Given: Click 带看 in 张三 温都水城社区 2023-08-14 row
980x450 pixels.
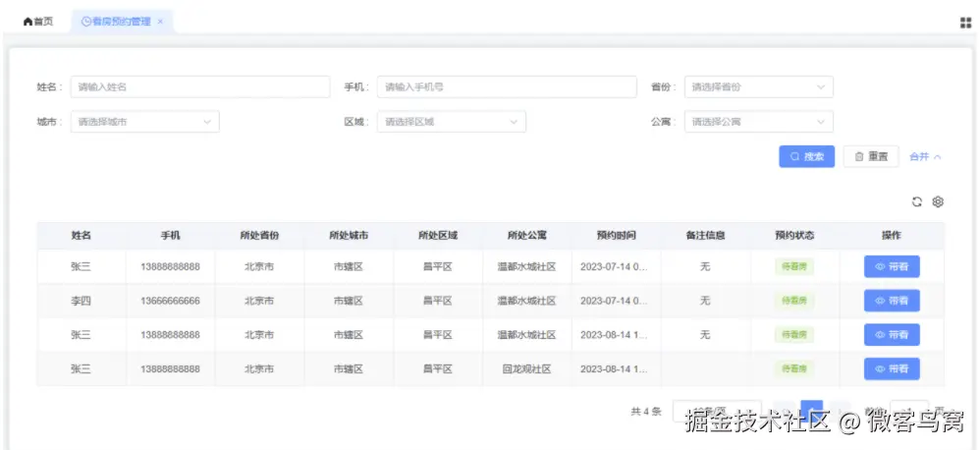Looking at the screenshot, I should pyautogui.click(x=892, y=335).
